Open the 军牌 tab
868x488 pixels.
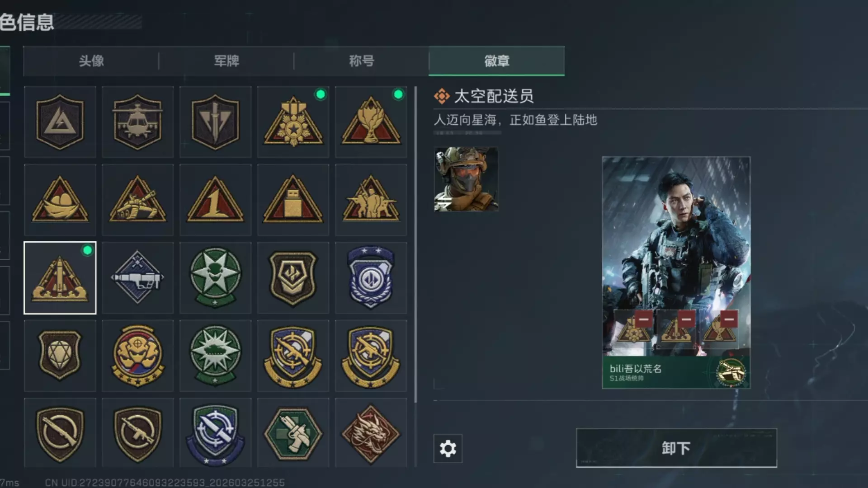click(x=226, y=61)
